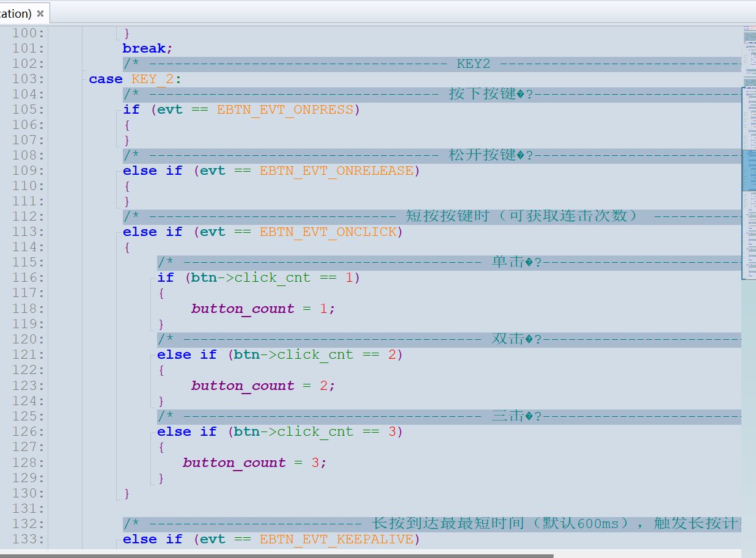
Task: Click the button_count = 2; statement
Action: (x=263, y=386)
